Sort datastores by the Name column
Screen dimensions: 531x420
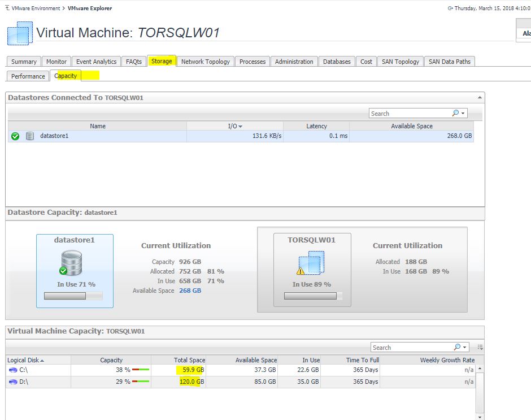point(98,126)
